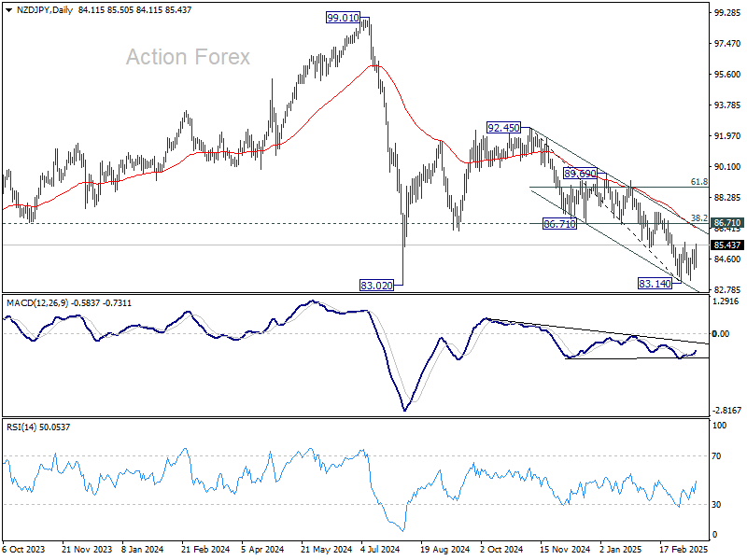This screenshot has width=747, height=560.
Task: Select the 4 Jul 2024 date marker
Action: (380, 549)
